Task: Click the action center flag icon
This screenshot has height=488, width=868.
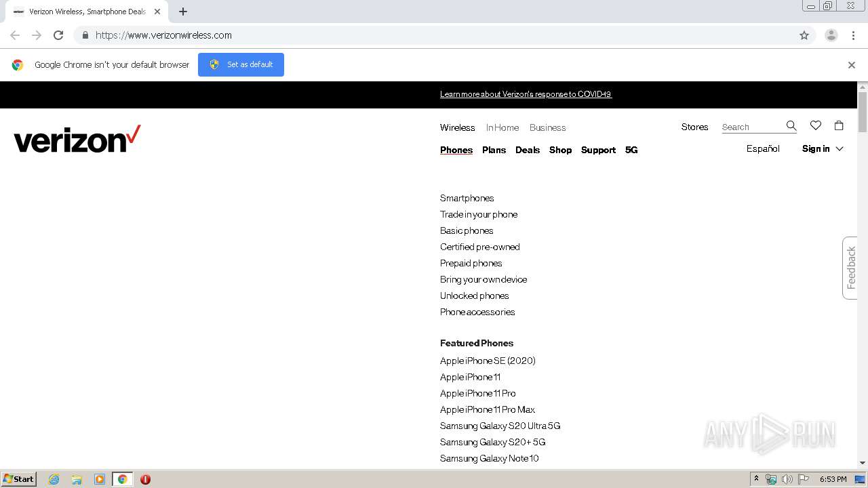Action: (804, 479)
